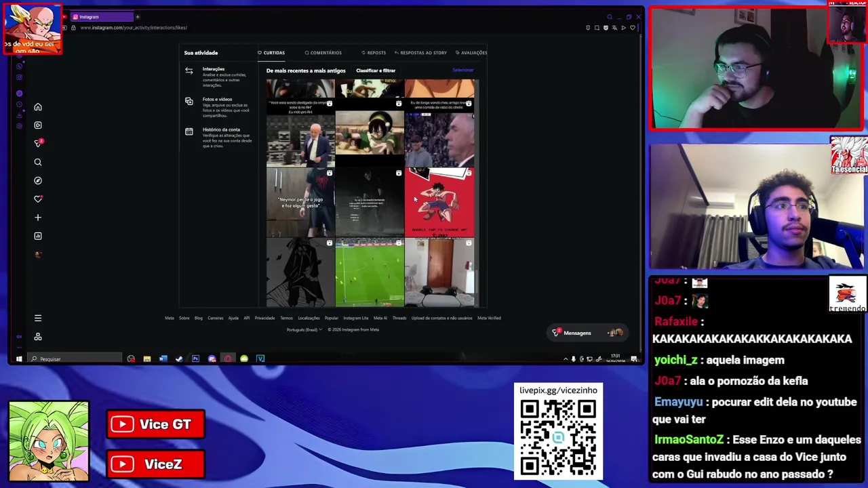This screenshot has height=488, width=868.
Task: Click the Fotos e vídeos media icon
Action: tap(189, 101)
